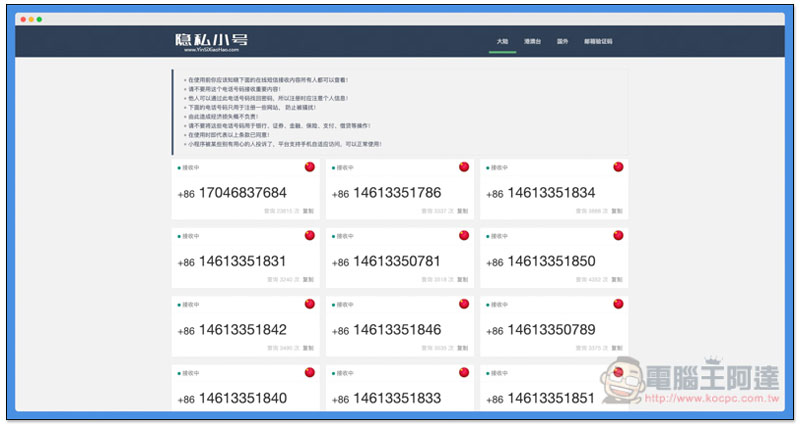Open the 国外 tab
Image resolution: width=800 pixels, height=425 pixels.
point(562,42)
